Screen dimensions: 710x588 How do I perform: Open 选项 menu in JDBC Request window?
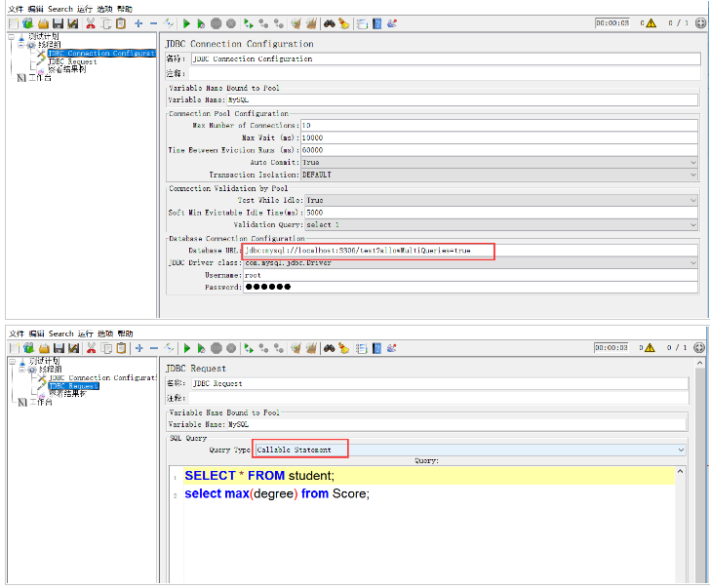(x=105, y=333)
